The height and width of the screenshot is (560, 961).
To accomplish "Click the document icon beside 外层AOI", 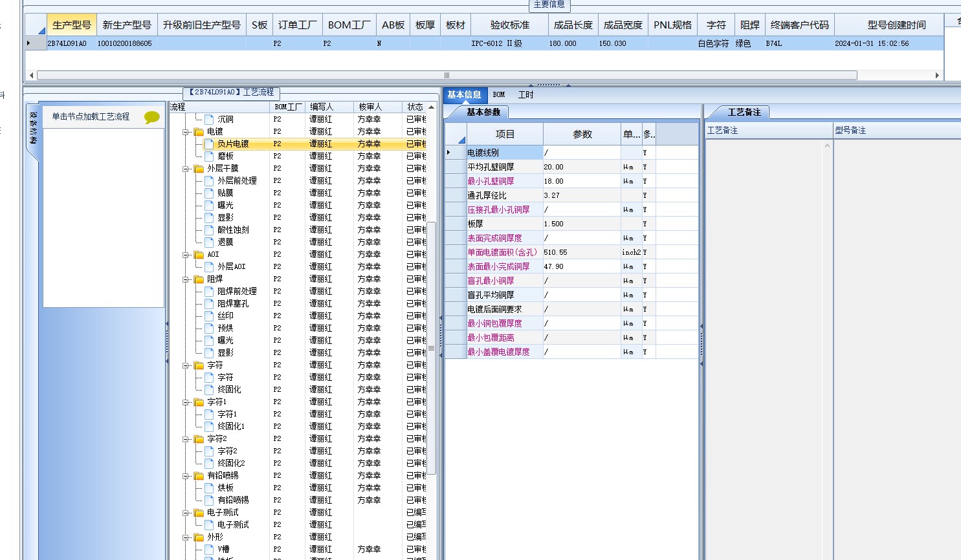I will point(209,267).
